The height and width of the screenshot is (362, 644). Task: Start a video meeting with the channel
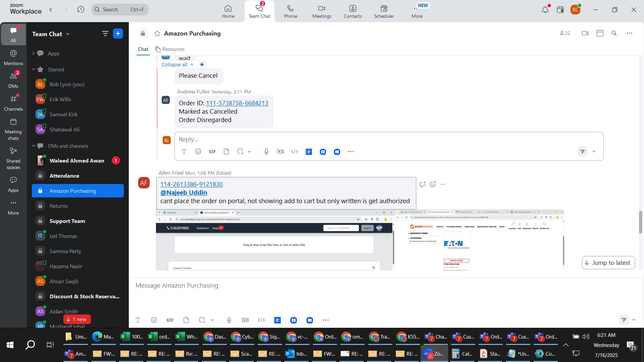pyautogui.click(x=585, y=33)
